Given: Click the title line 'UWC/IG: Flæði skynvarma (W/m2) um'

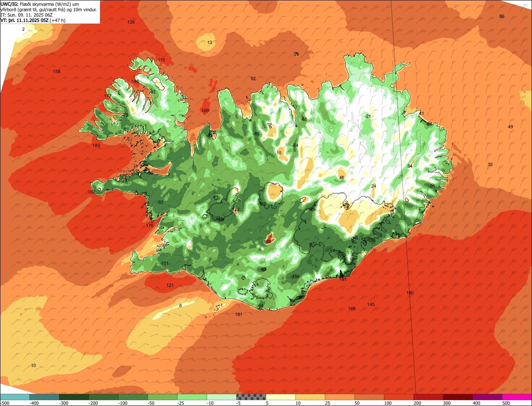Looking at the screenshot, I should 40,4.
